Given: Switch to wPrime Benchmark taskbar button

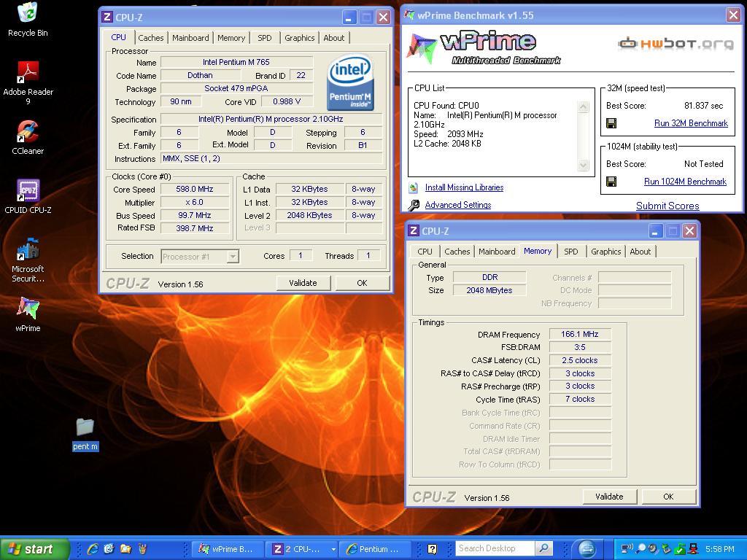Looking at the screenshot, I should click(228, 549).
